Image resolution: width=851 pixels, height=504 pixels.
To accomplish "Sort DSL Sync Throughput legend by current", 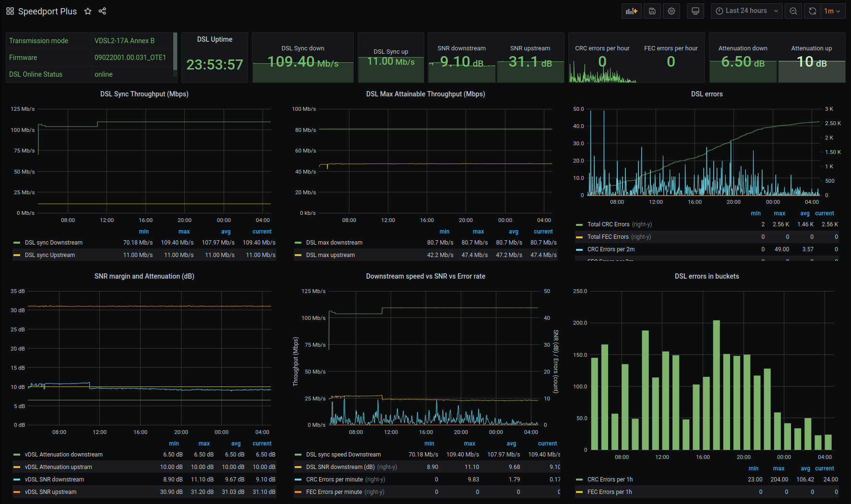I will point(262,232).
